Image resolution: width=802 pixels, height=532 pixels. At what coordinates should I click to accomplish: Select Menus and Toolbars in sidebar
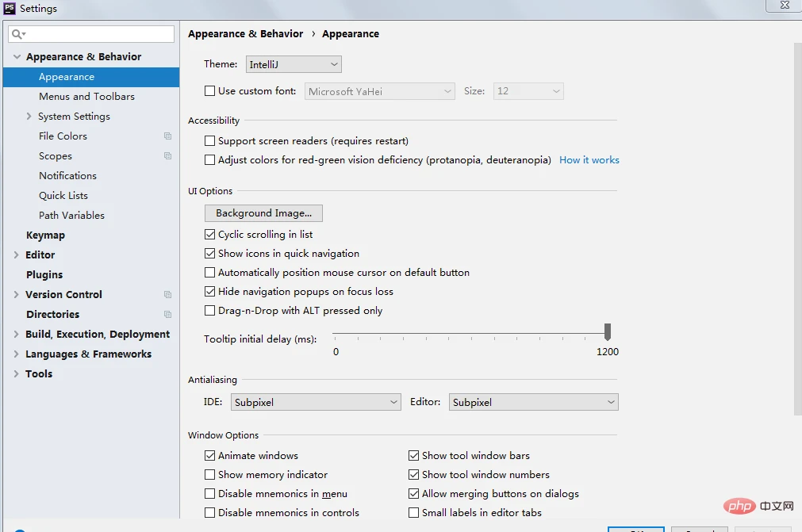86,97
